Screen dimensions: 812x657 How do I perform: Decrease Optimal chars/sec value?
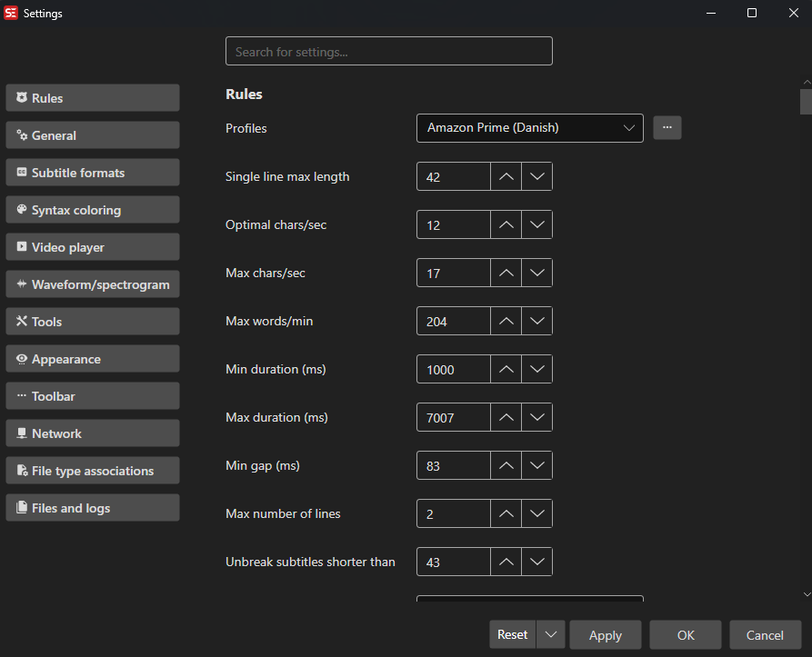[537, 224]
